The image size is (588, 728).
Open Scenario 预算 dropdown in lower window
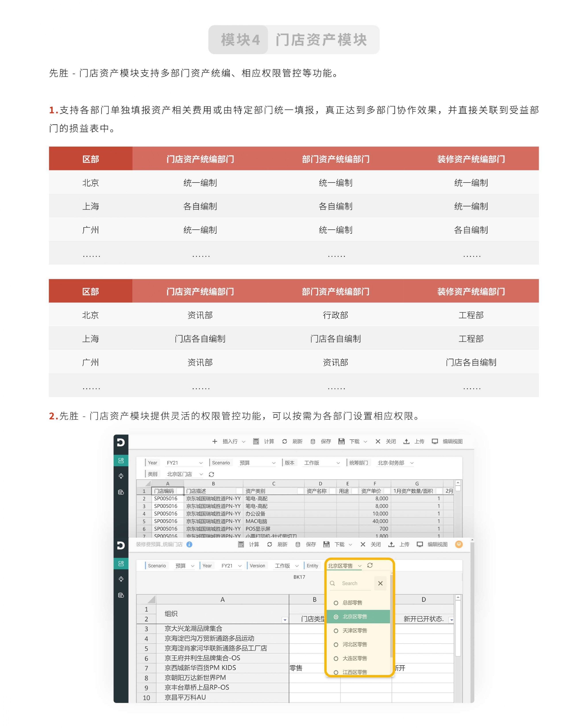(185, 565)
